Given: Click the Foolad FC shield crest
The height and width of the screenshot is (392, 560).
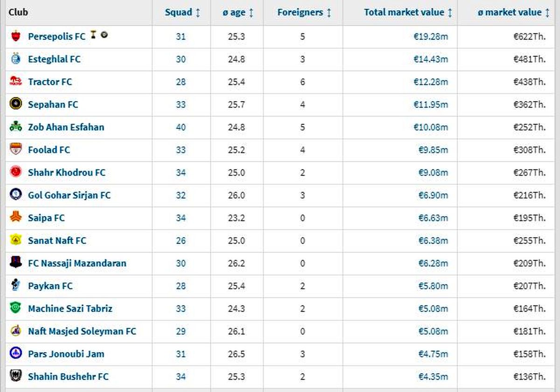Looking at the screenshot, I should coord(15,149).
